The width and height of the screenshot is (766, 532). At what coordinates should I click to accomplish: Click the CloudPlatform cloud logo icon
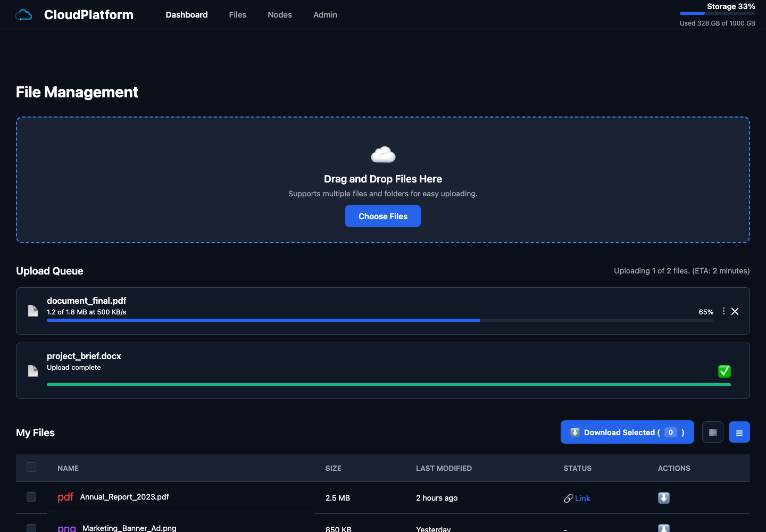23,15
